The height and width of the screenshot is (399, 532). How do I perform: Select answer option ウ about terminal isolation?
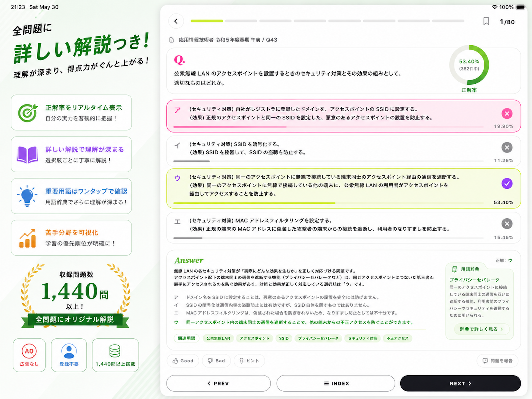344,188
